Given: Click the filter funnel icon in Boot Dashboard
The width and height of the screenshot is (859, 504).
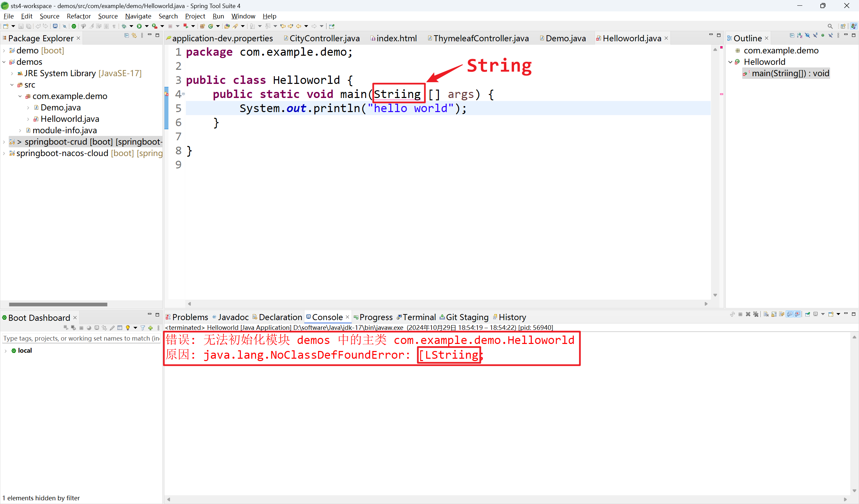Looking at the screenshot, I should click(x=143, y=328).
